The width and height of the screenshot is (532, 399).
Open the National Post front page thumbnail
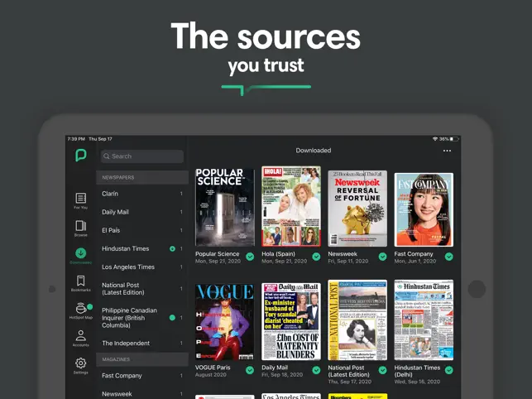pyautogui.click(x=357, y=320)
